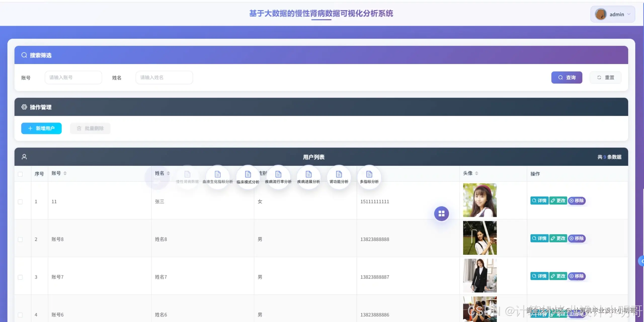Image resolution: width=644 pixels, height=322 pixels.
Task: Click 详情 for user 姓名8
Action: coord(539,238)
